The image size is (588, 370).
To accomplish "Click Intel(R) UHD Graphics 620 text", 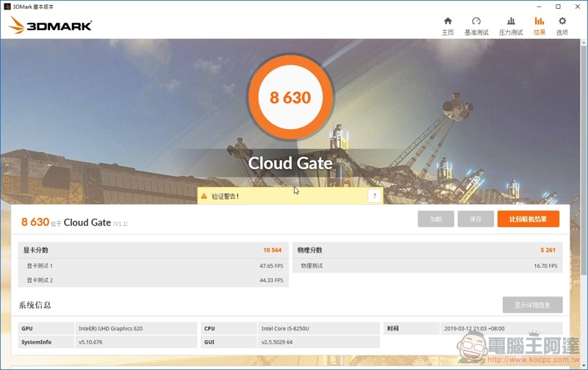I will point(111,328).
